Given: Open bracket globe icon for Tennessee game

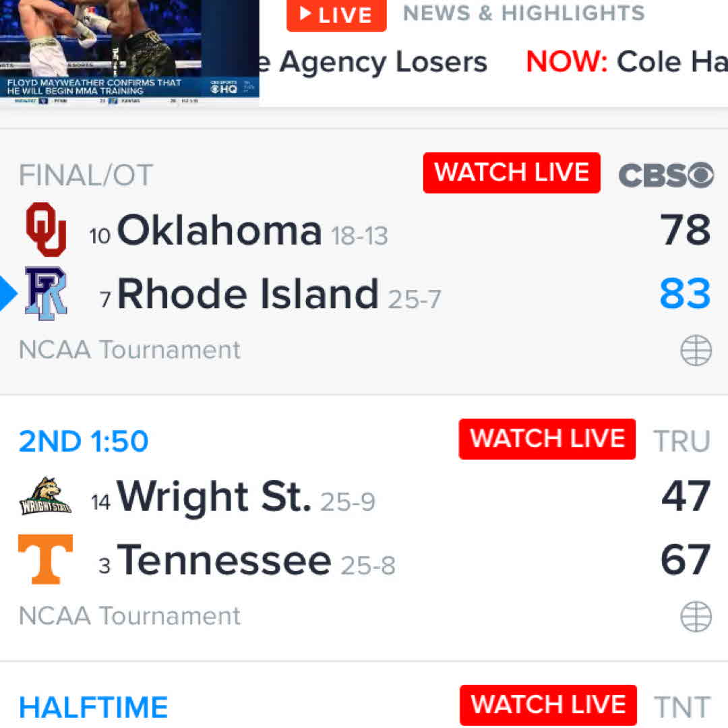Looking at the screenshot, I should tap(696, 617).
